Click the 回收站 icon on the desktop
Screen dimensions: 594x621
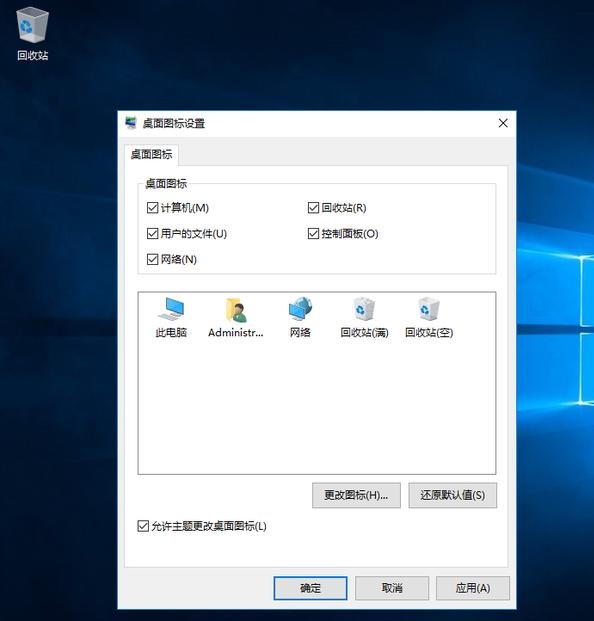[32, 34]
